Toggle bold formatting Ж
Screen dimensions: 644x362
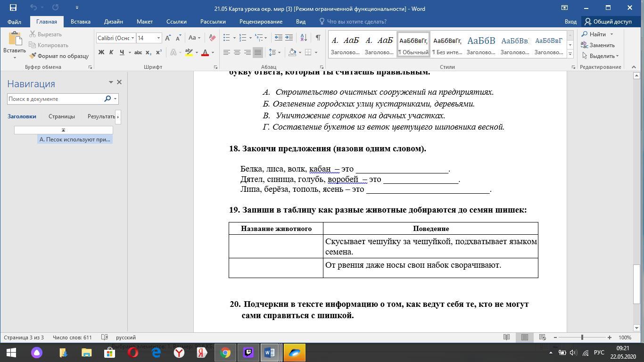click(x=101, y=52)
